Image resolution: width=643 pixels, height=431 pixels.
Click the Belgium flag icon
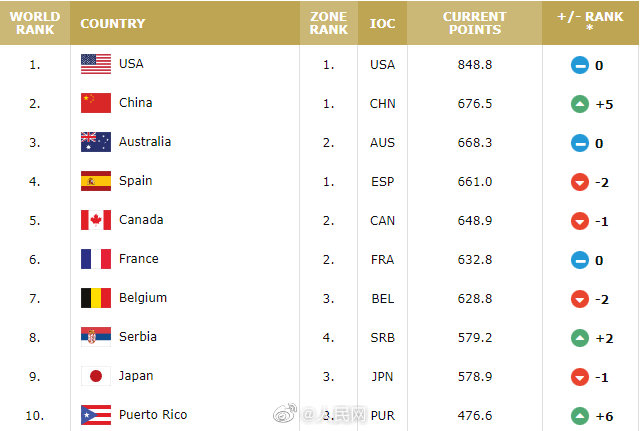point(96,298)
